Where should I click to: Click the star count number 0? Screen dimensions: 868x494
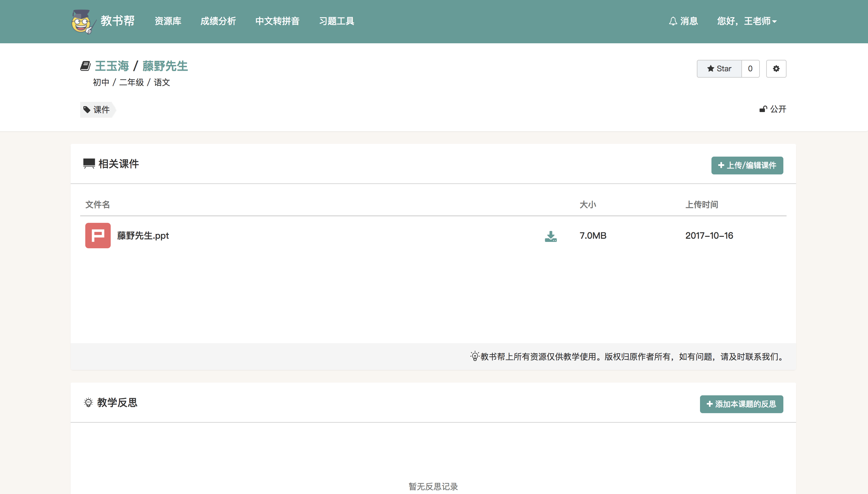(x=750, y=69)
